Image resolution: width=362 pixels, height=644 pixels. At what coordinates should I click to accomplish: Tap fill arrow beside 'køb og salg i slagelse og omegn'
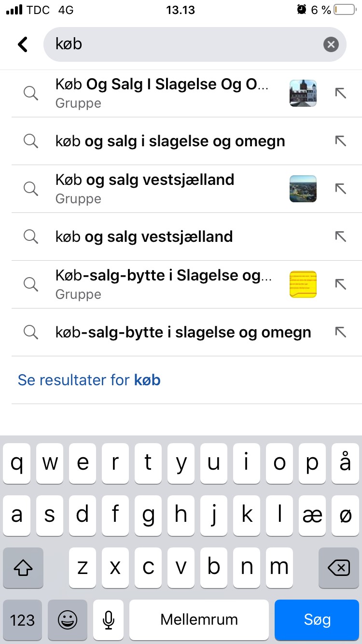tap(341, 141)
